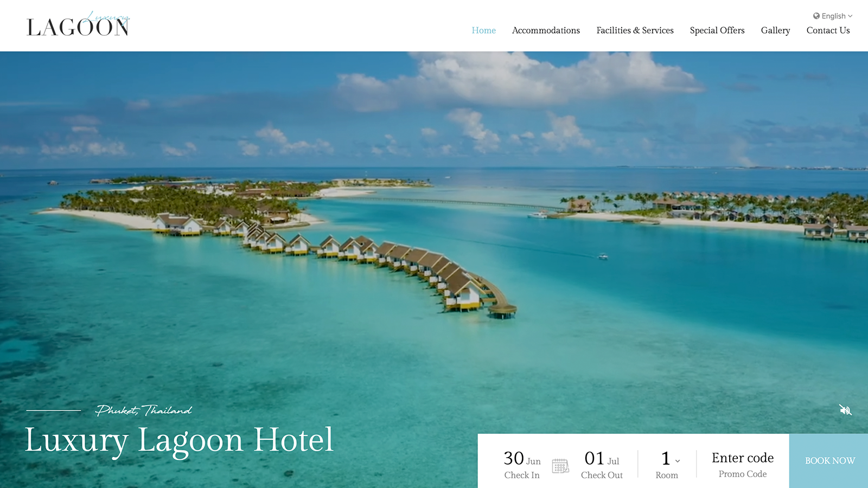Click the Phuket, Thailand script text
The width and height of the screenshot is (868, 488).
pyautogui.click(x=144, y=410)
